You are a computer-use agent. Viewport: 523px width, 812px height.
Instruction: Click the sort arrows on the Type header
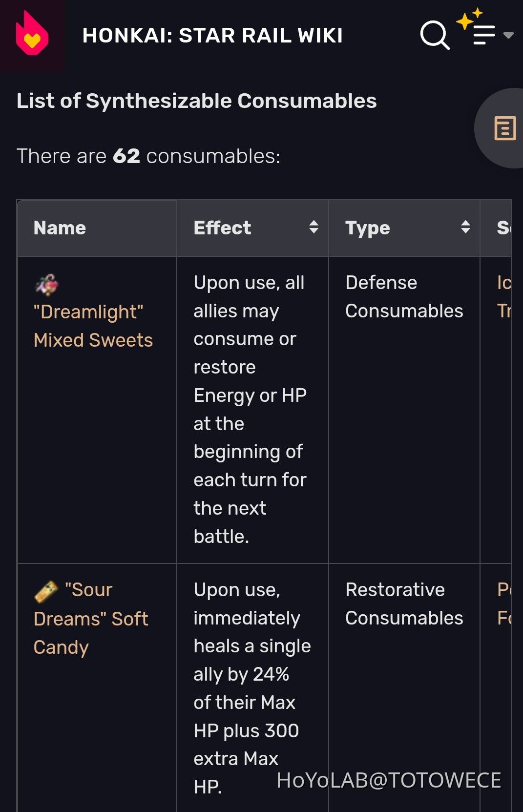(464, 228)
